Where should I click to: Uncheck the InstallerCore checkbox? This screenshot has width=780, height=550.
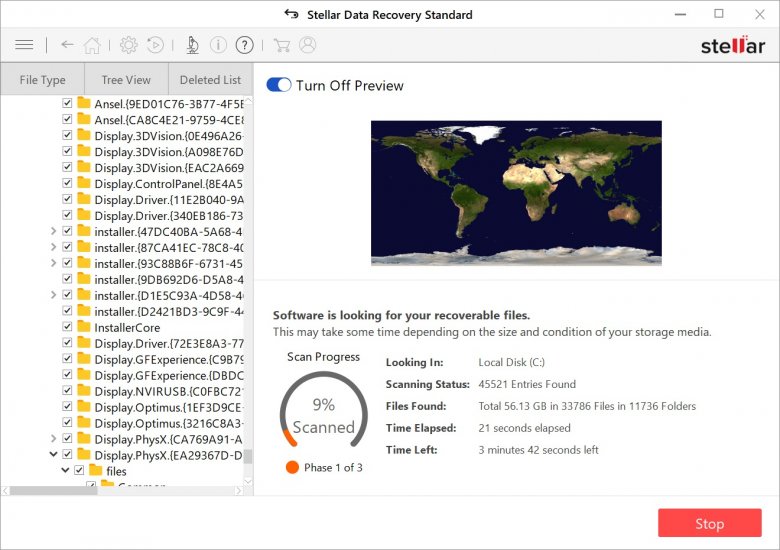pos(67,327)
